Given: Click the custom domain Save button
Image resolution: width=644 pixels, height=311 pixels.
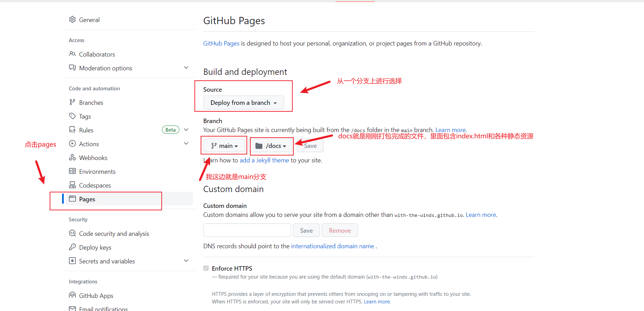Looking at the screenshot, I should pos(306,230).
